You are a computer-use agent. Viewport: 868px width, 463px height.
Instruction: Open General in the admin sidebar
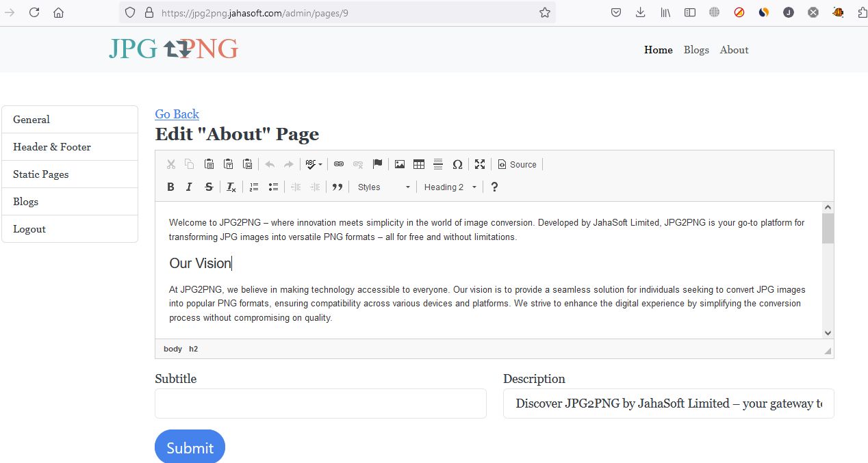pyautogui.click(x=70, y=120)
